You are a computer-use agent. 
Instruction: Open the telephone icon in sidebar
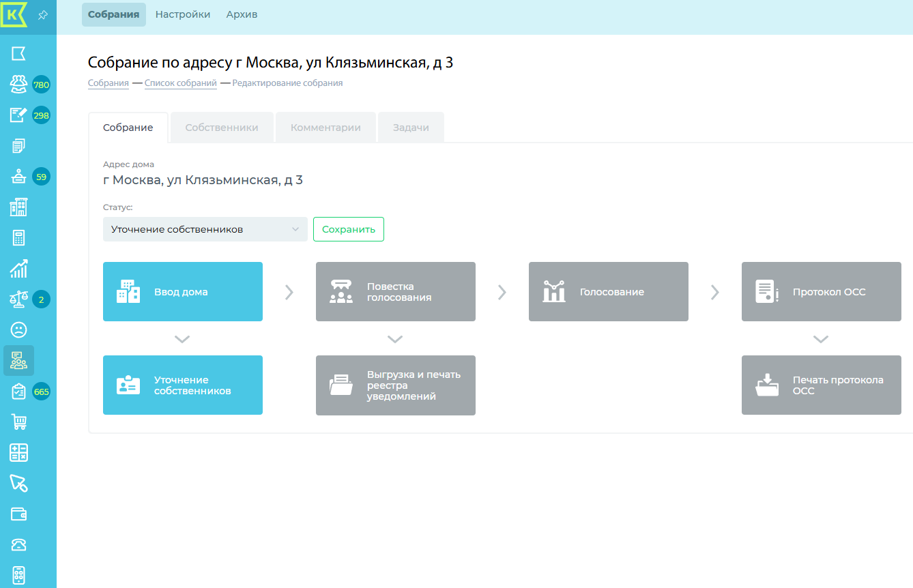point(18,544)
